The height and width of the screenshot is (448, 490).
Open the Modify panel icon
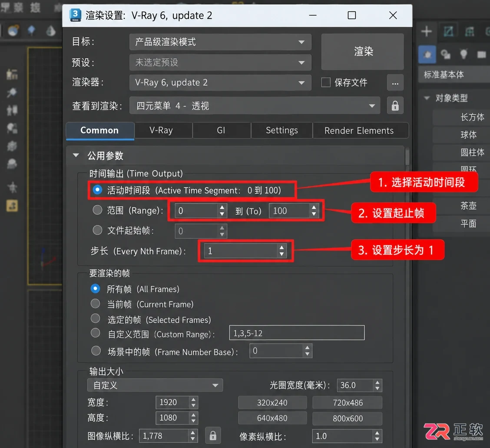click(x=448, y=31)
